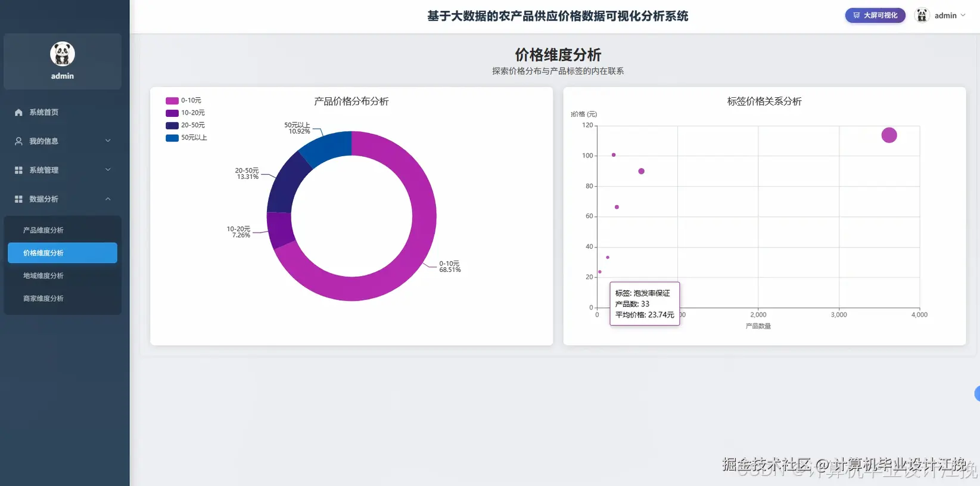Click the 产品数量 x-axis label

pos(758,326)
